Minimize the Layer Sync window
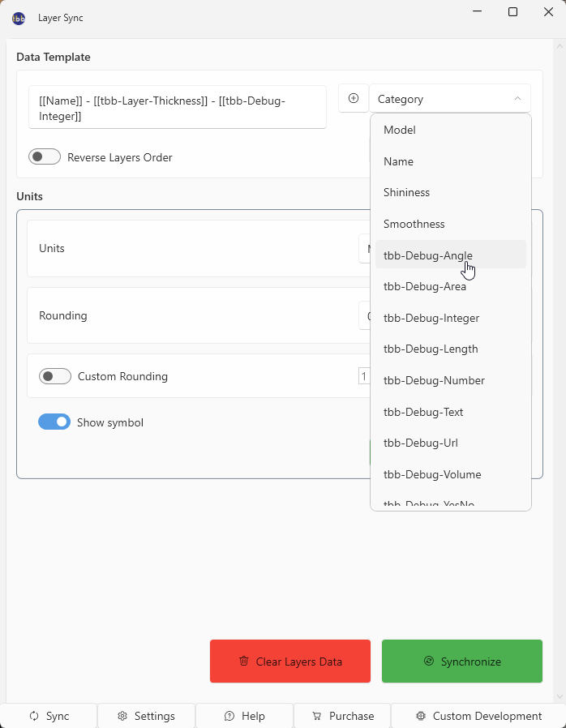Image resolution: width=566 pixels, height=728 pixels. (477, 11)
